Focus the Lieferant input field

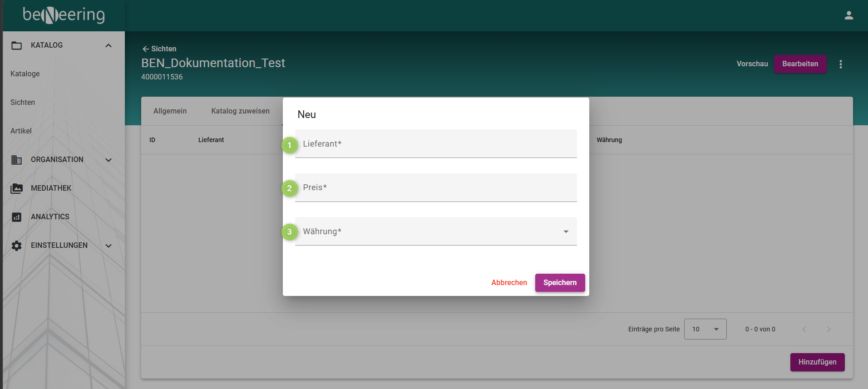pyautogui.click(x=436, y=144)
